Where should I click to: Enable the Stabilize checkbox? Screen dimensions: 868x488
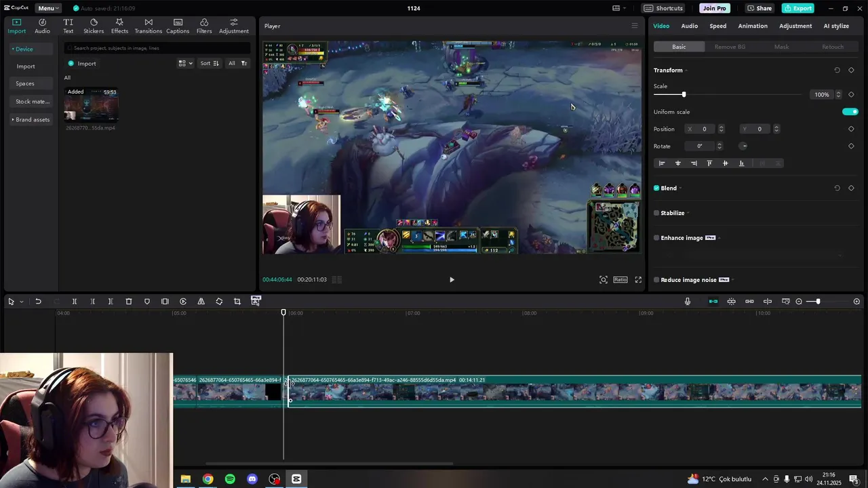coord(656,213)
